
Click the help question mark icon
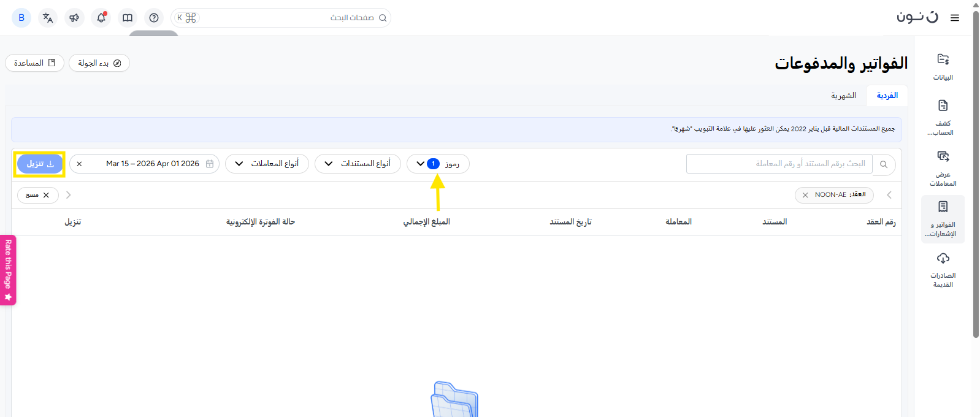point(154,18)
